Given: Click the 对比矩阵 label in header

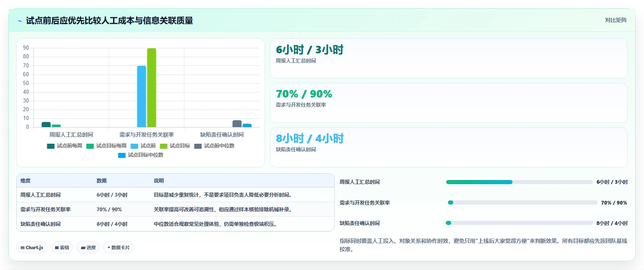Looking at the screenshot, I should click(x=616, y=20).
